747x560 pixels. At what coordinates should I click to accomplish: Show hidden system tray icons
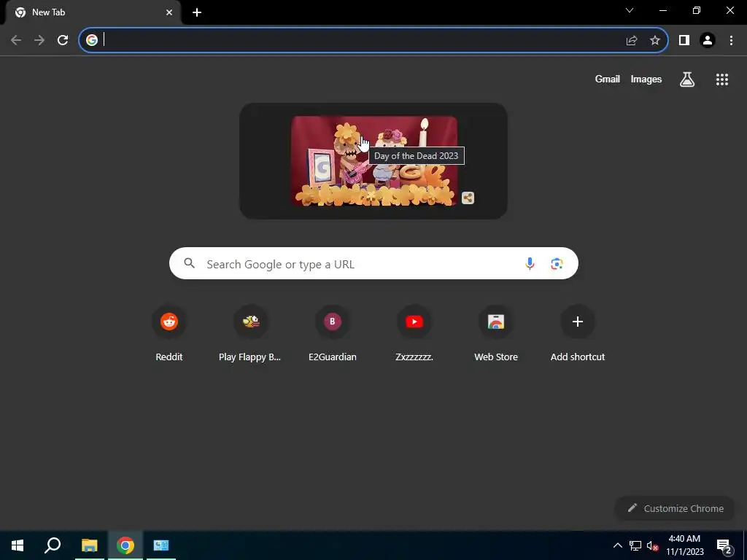617,545
